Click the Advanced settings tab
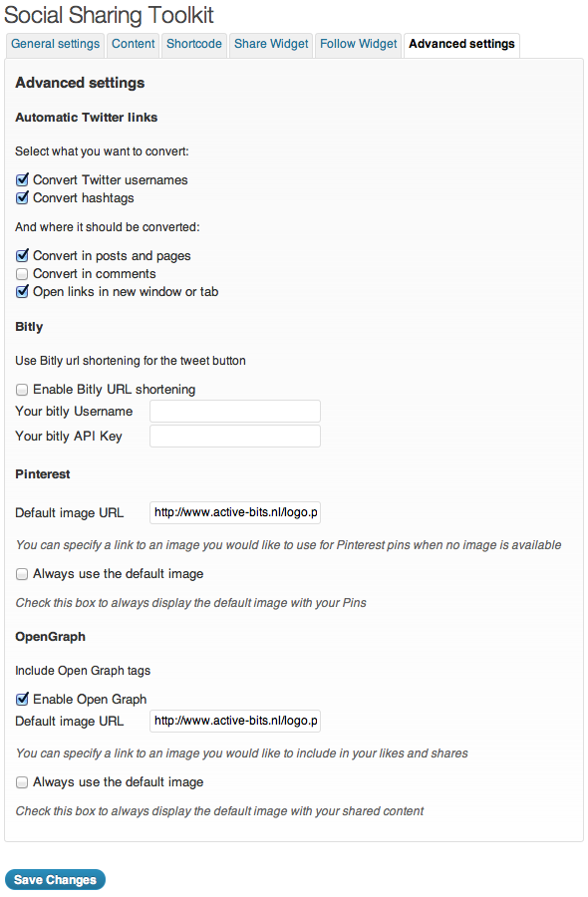The height and width of the screenshot is (897, 588). click(461, 45)
